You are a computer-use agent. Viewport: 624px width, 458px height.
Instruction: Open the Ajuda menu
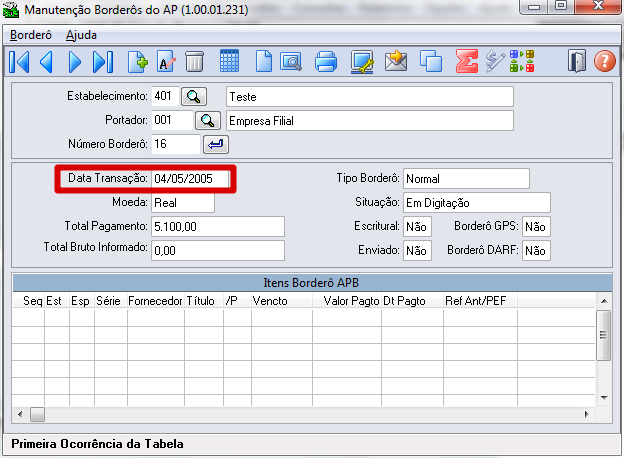pyautogui.click(x=81, y=35)
